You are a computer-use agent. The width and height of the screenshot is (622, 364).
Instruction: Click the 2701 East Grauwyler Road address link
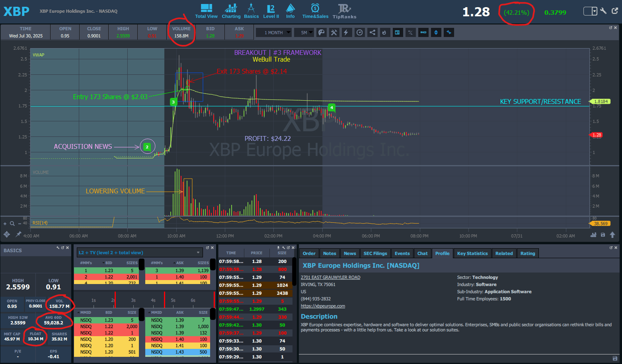pos(330,277)
